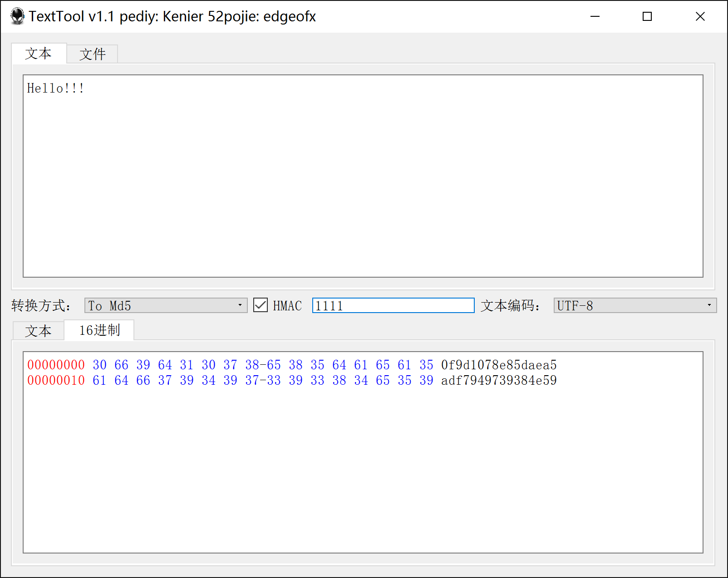This screenshot has height=578, width=728.
Task: Close the TextTool window
Action: tap(700, 16)
